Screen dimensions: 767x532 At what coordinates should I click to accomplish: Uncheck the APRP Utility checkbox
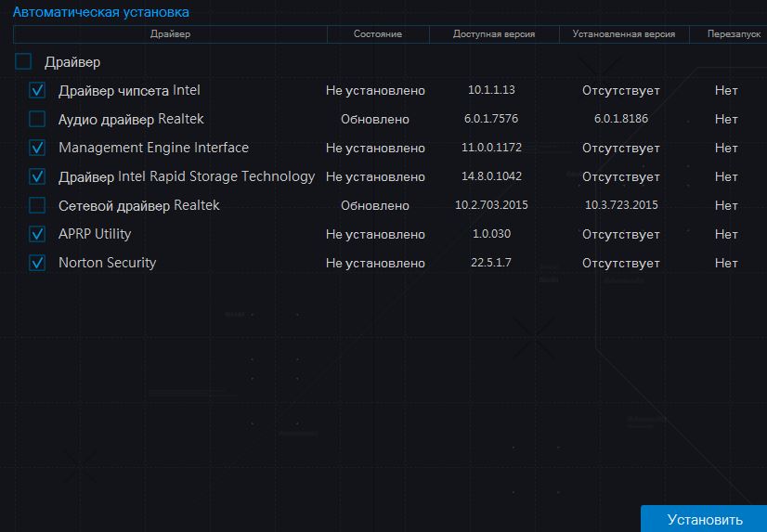pos(37,234)
